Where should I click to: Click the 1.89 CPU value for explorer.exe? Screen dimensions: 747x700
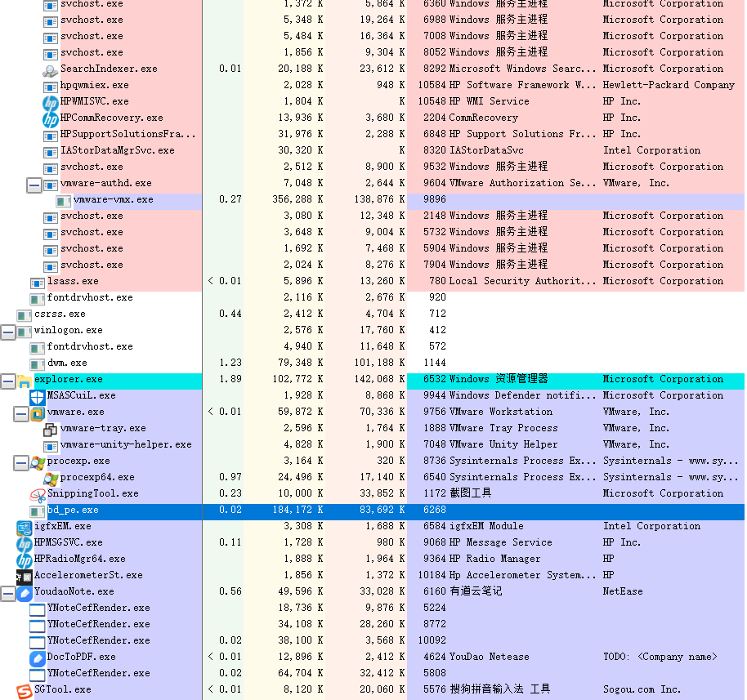[x=230, y=380]
